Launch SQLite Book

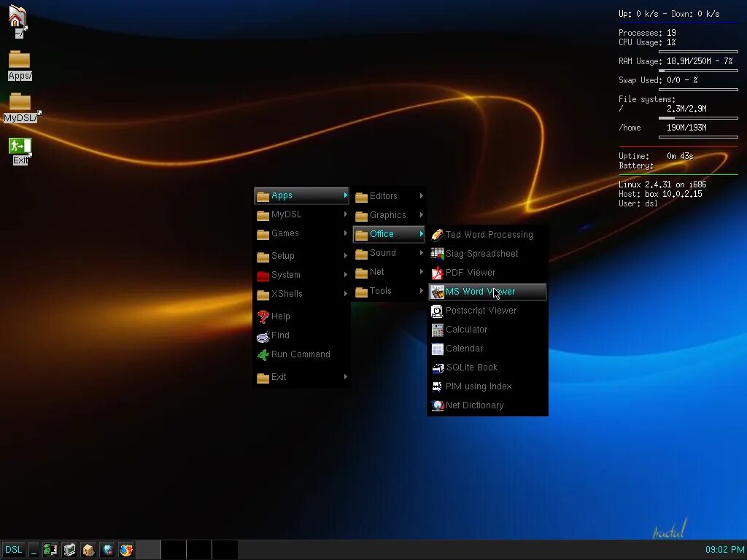pyautogui.click(x=487, y=367)
